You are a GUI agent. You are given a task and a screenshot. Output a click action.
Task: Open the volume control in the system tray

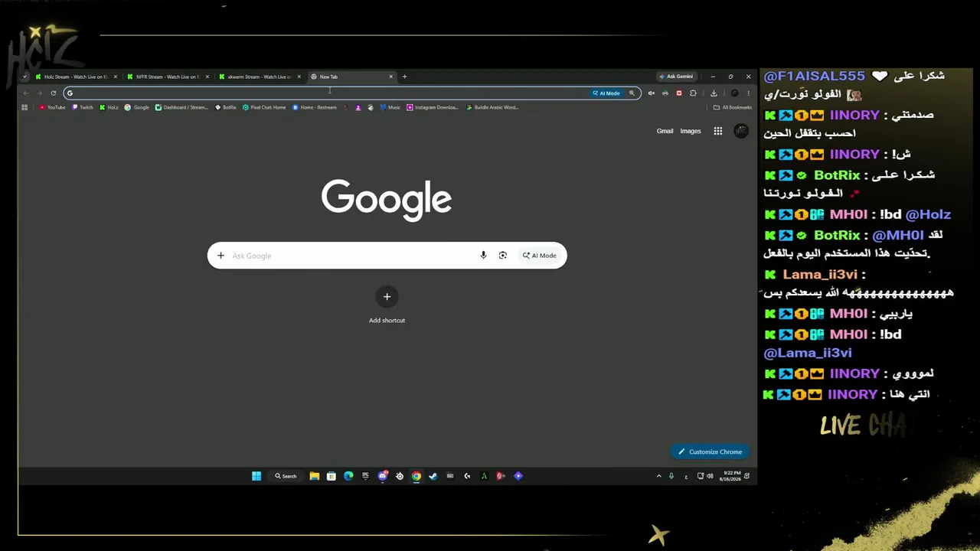[x=710, y=476]
